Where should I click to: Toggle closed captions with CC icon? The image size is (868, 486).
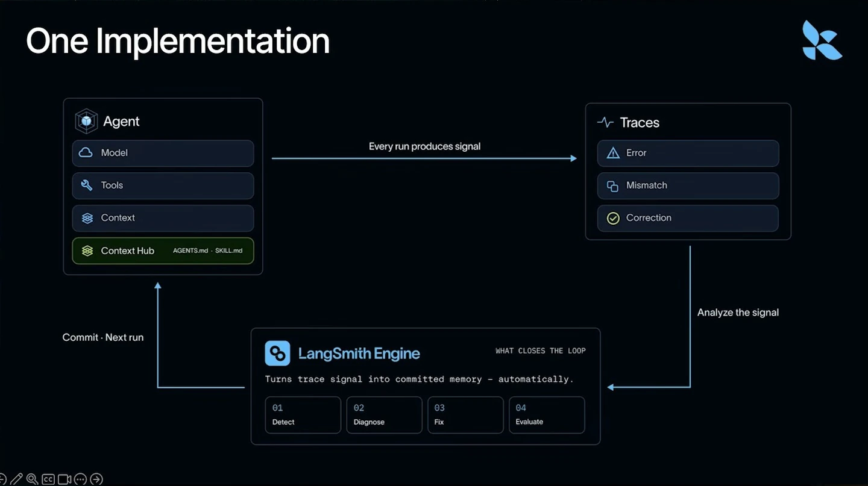pos(48,479)
